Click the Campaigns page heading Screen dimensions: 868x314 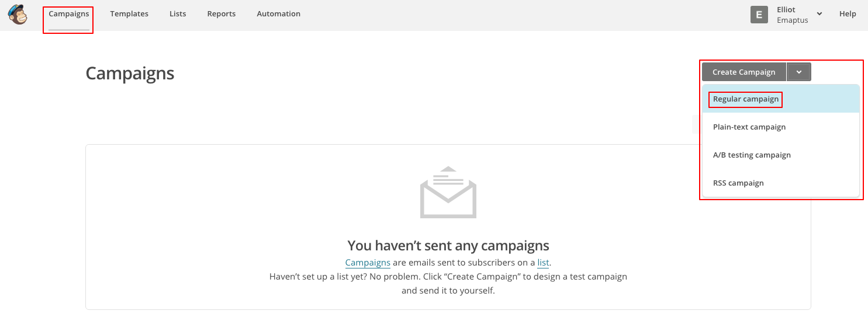[130, 74]
